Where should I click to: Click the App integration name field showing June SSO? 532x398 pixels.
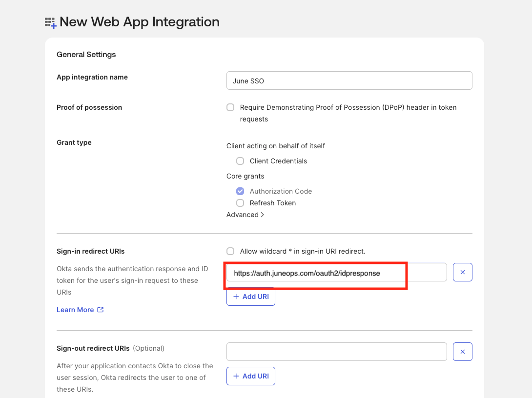pyautogui.click(x=349, y=80)
